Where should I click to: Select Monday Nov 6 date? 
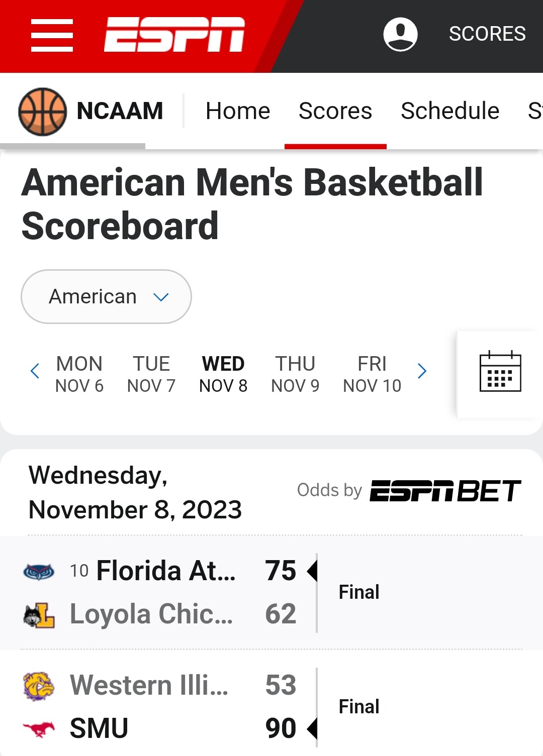click(79, 374)
